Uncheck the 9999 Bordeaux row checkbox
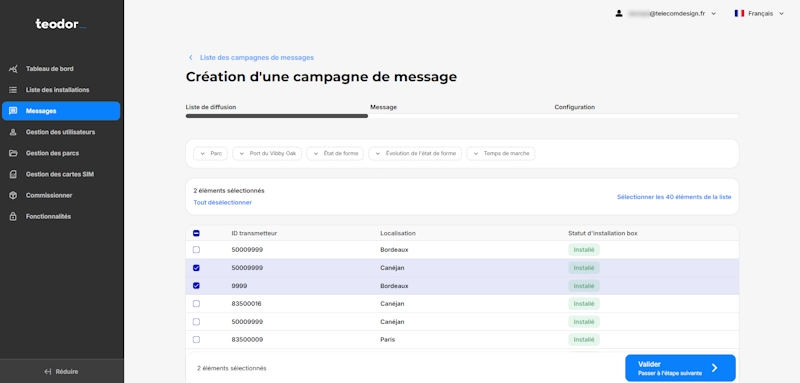Image resolution: width=800 pixels, height=383 pixels. pyautogui.click(x=196, y=286)
